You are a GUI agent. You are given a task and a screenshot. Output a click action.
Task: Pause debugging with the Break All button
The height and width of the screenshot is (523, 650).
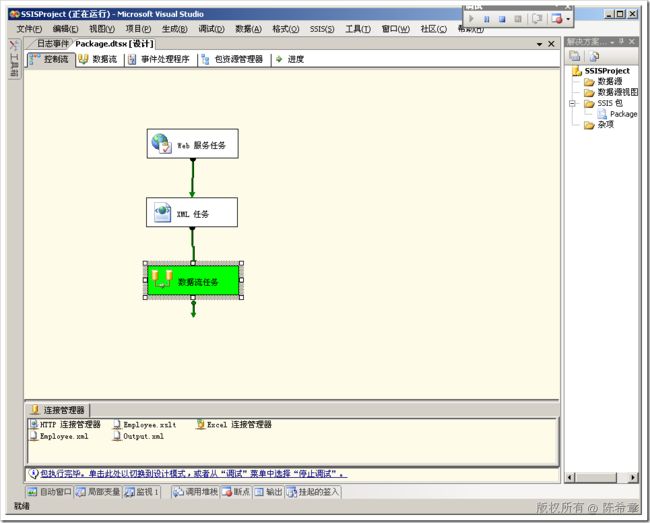point(487,19)
